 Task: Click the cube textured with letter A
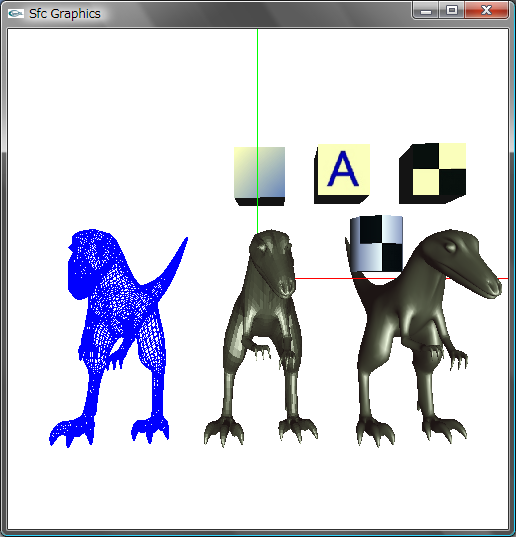[x=342, y=174]
